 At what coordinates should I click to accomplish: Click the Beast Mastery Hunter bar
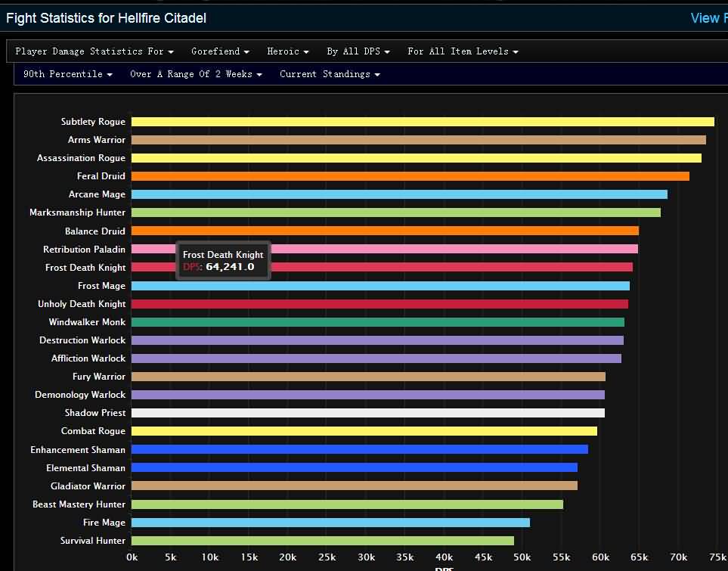[347, 504]
